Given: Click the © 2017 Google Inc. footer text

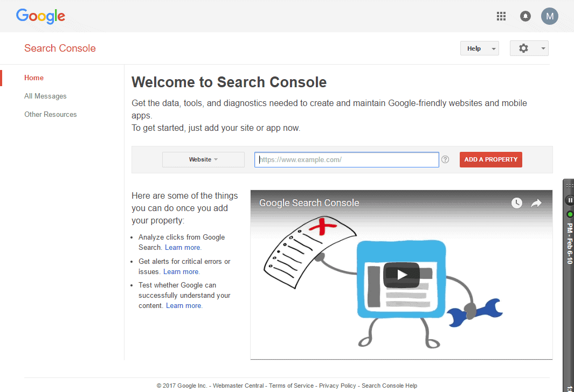Looking at the screenshot, I should click(182, 386).
